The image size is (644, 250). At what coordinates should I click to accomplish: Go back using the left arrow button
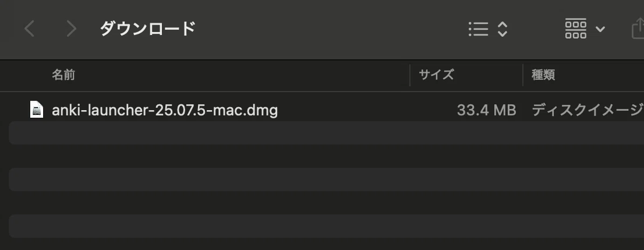(x=29, y=29)
